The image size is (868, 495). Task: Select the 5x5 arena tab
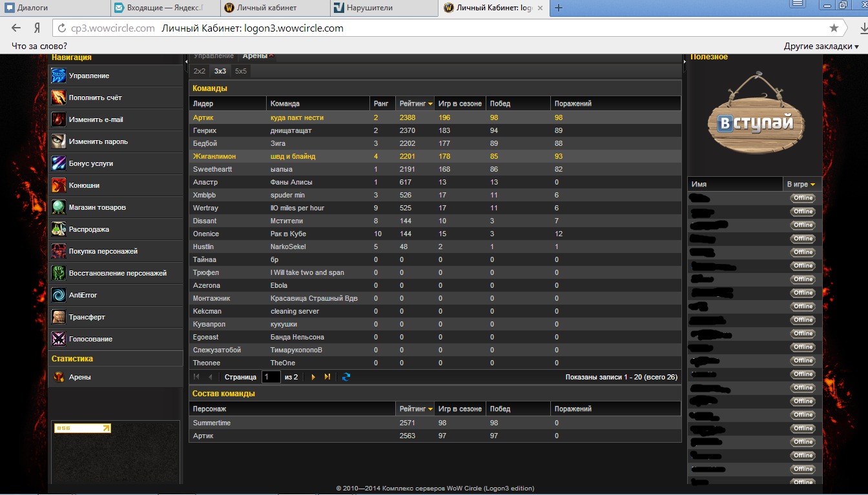[x=240, y=71]
